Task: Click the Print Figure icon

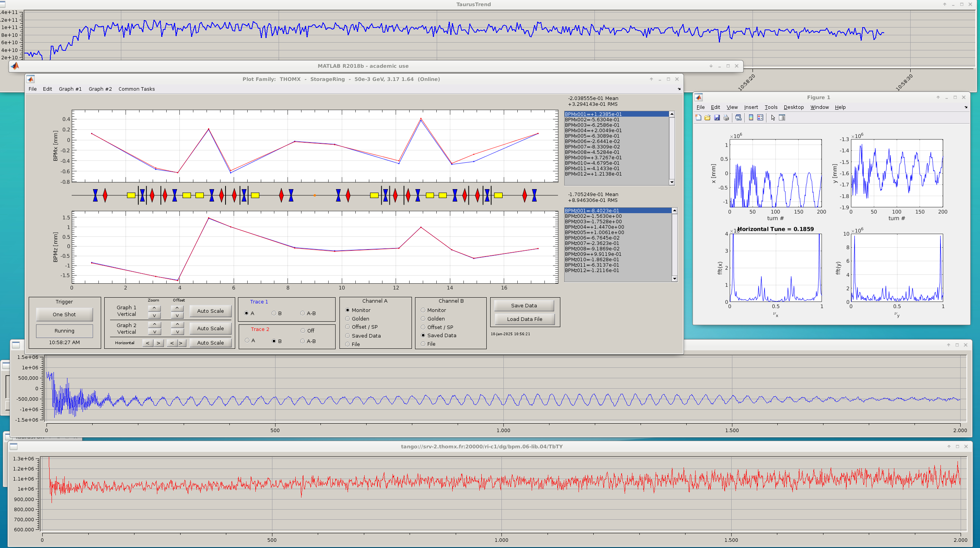Action: tap(726, 118)
